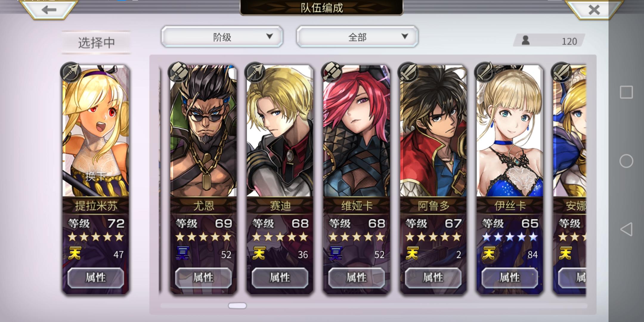Tap the back arrow icon
Screen dimensions: 644x322
point(49,10)
